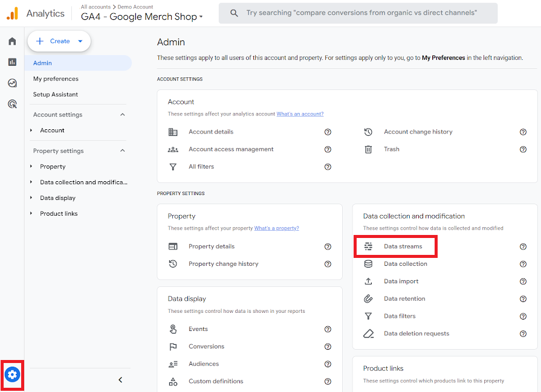This screenshot has width=541, height=392.
Task: Click help icon next to Data streams
Action: click(523, 246)
